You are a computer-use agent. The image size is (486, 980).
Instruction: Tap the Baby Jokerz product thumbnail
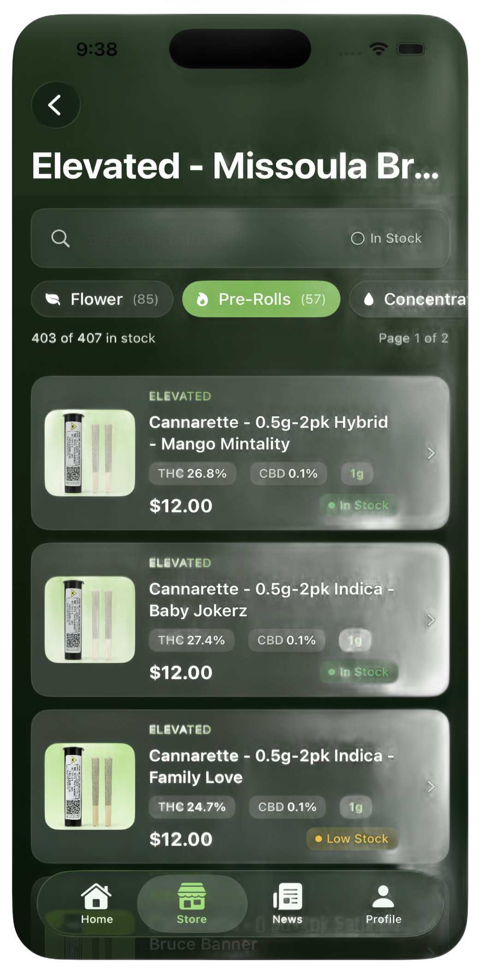pyautogui.click(x=90, y=620)
